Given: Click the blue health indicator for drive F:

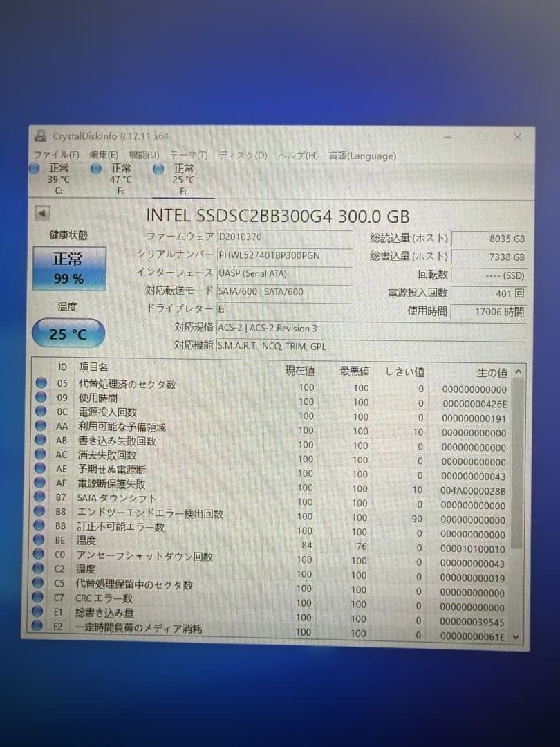Looking at the screenshot, I should 95,168.
